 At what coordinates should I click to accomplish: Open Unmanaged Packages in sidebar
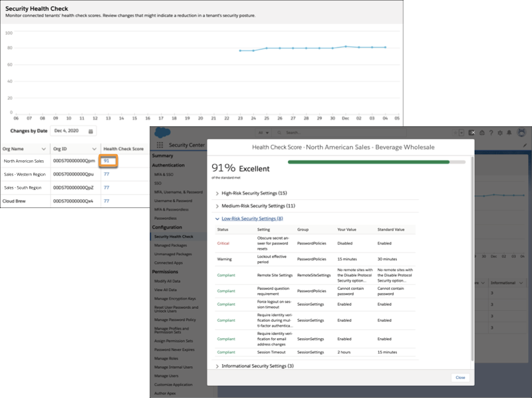[173, 254]
